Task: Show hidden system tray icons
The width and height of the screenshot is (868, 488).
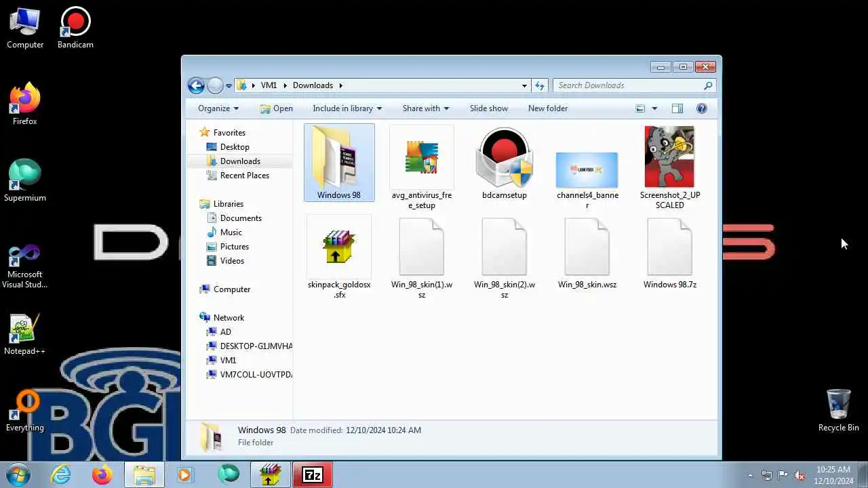Action: 750,475
